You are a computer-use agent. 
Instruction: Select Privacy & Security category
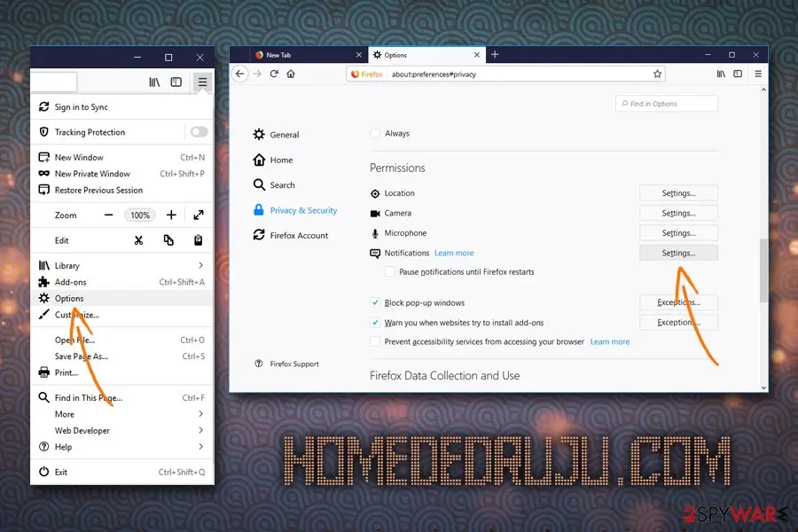tap(295, 210)
